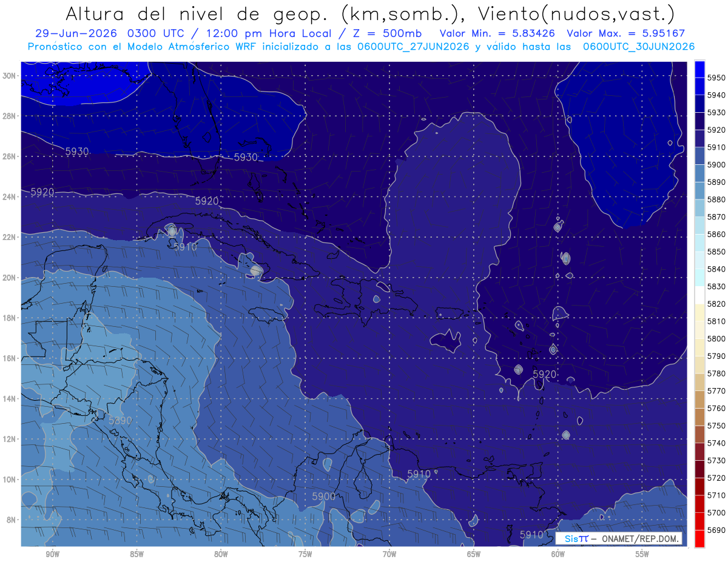Click the "5910" contour label south of Cuba

click(185, 247)
